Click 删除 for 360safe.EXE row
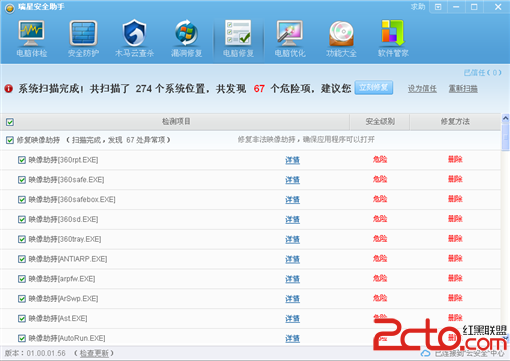The width and height of the screenshot is (510, 361). pos(455,179)
